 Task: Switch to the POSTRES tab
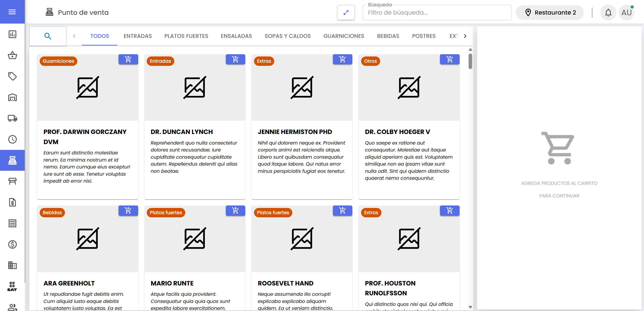click(424, 36)
